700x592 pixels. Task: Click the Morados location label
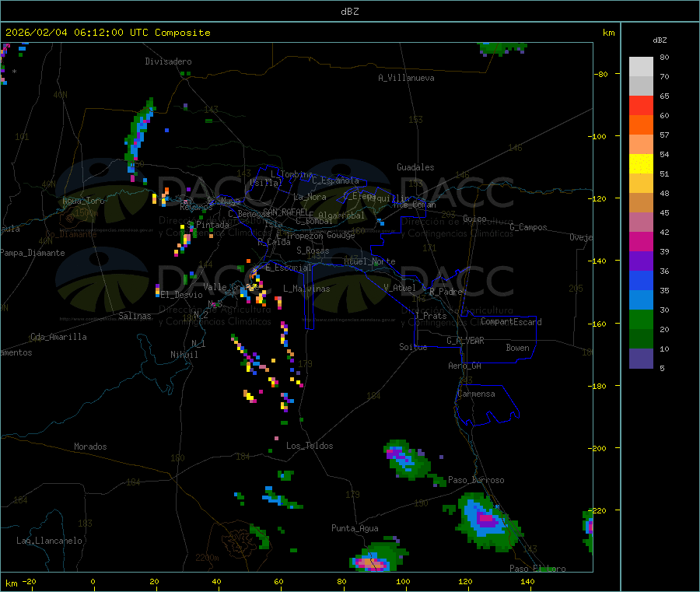click(x=90, y=447)
